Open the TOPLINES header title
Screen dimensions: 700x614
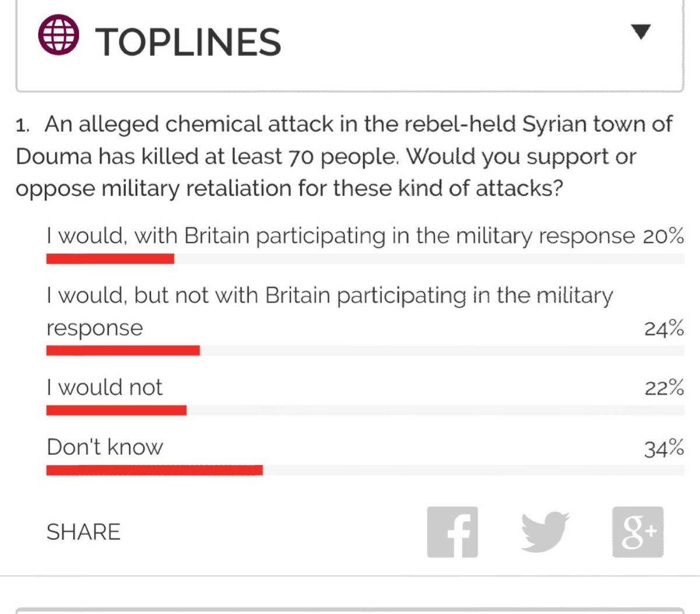(188, 42)
